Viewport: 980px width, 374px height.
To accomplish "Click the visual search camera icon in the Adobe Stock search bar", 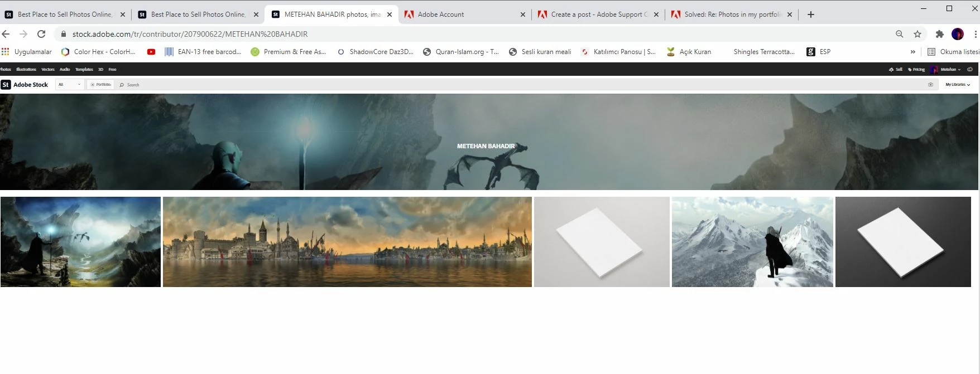I will pos(930,85).
